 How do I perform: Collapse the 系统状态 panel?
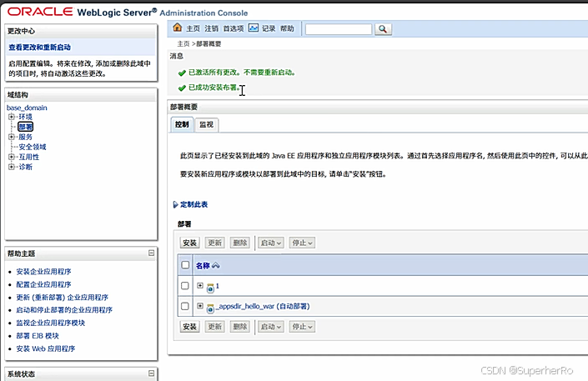pyautogui.click(x=151, y=373)
